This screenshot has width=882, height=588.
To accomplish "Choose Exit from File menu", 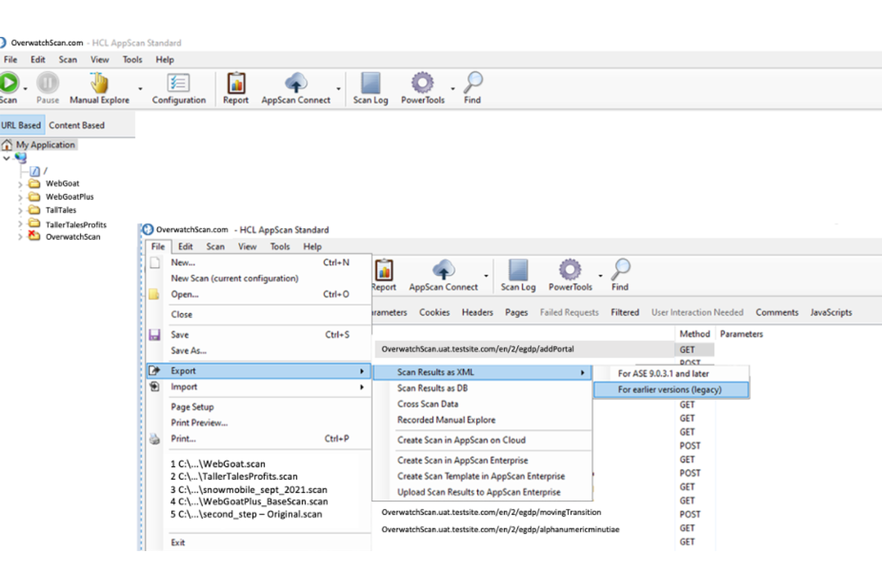I will click(259, 543).
